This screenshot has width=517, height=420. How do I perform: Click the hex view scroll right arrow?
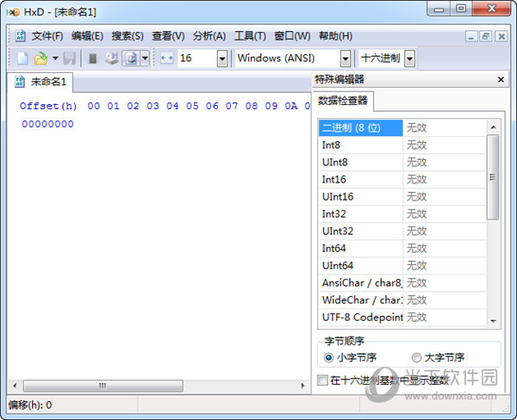tap(302, 386)
